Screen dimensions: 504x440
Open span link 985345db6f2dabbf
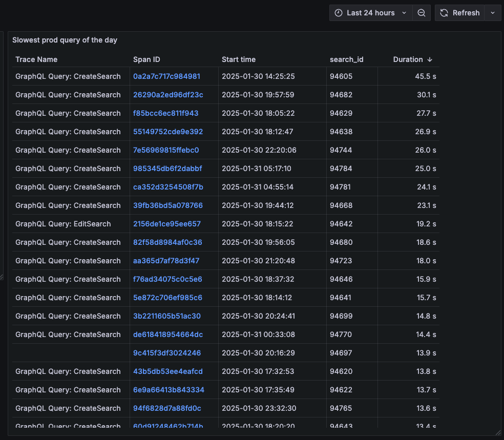[167, 169]
